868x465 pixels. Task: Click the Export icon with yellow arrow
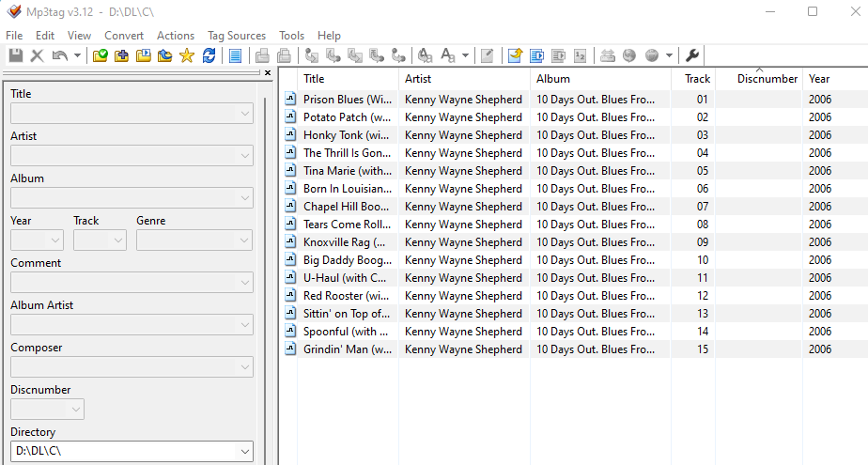516,55
